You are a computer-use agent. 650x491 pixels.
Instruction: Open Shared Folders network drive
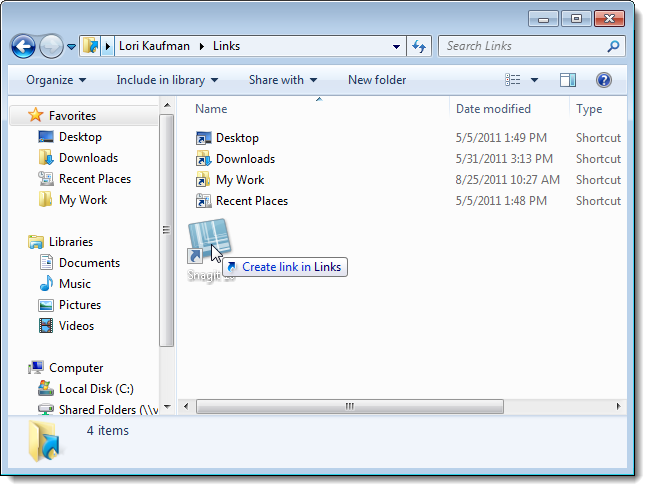point(108,410)
